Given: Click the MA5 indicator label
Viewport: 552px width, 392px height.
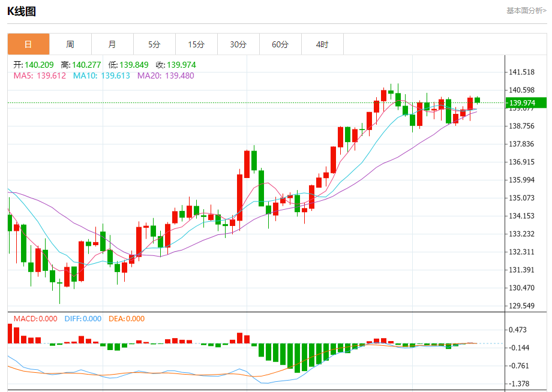Looking at the screenshot, I should pos(40,76).
